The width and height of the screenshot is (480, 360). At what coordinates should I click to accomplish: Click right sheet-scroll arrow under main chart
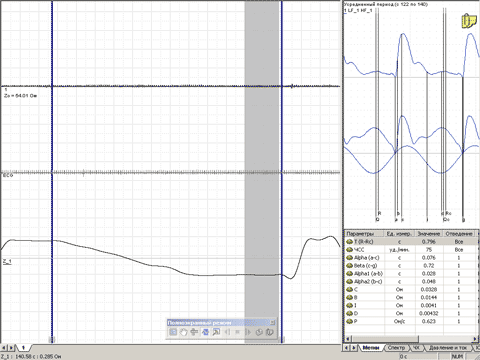pos(11,348)
